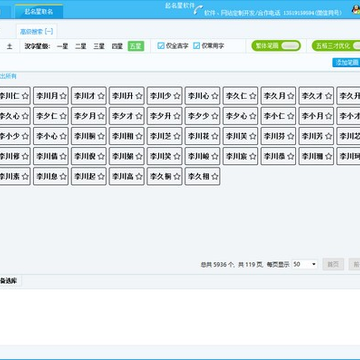Image resolution: width=360 pixels, height=360 pixels.
Task: Star the name 李川芝
Action: pyautogui.click(x=177, y=136)
